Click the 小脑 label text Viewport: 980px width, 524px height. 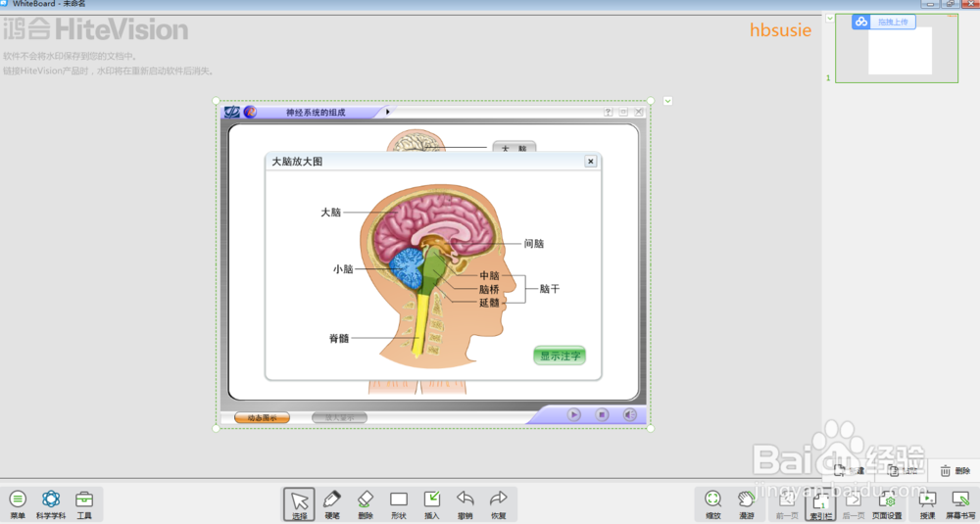click(x=343, y=269)
